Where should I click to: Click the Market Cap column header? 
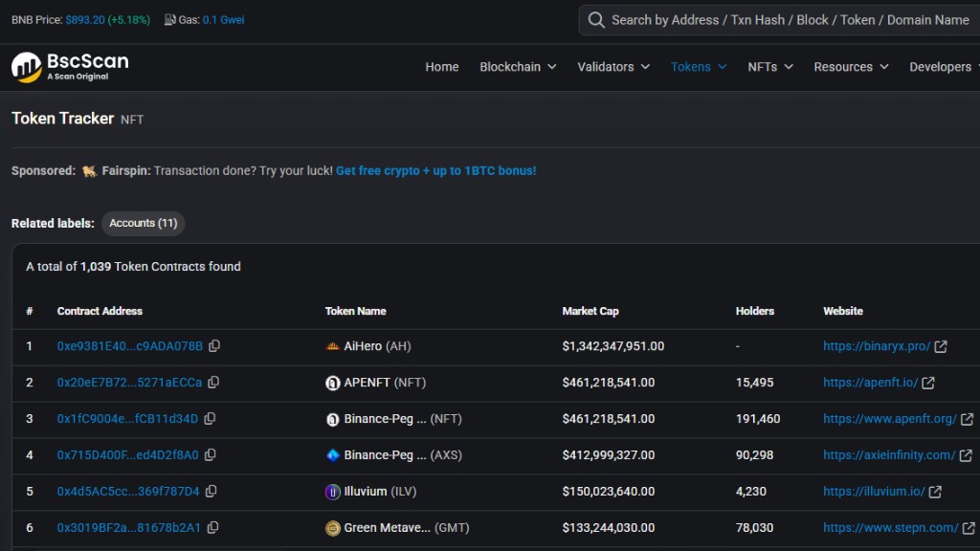tap(590, 311)
